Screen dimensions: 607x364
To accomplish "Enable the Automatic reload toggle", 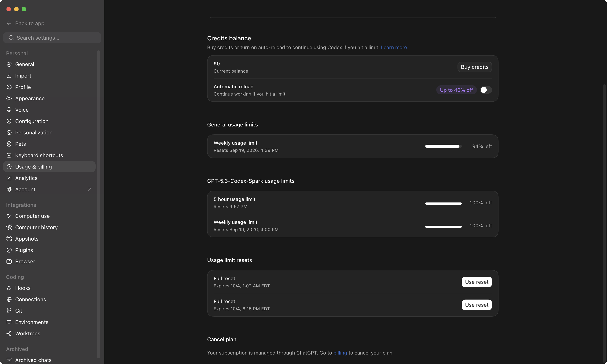I will [x=486, y=90].
